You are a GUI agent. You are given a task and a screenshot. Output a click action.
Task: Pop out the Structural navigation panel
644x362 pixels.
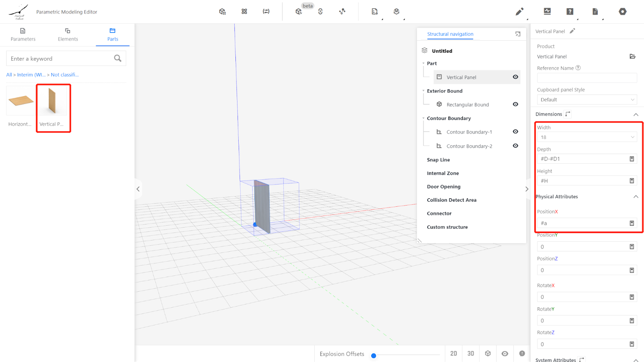pos(518,34)
